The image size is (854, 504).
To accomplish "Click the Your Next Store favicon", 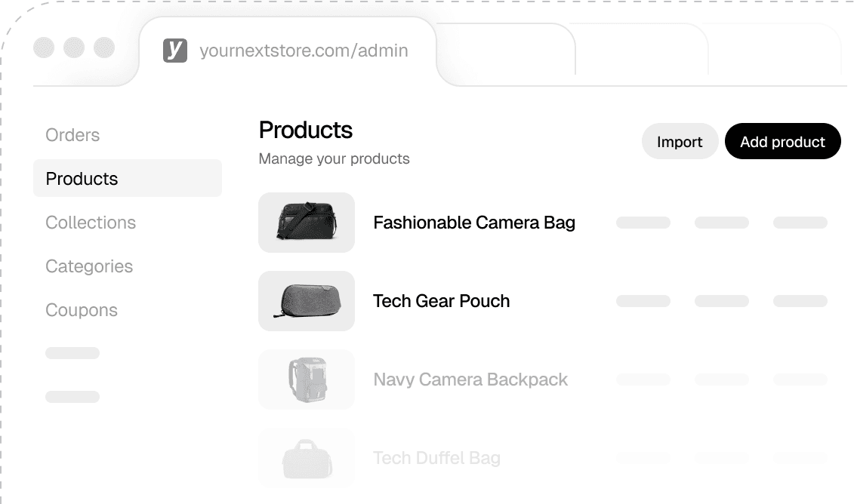I will tap(175, 51).
